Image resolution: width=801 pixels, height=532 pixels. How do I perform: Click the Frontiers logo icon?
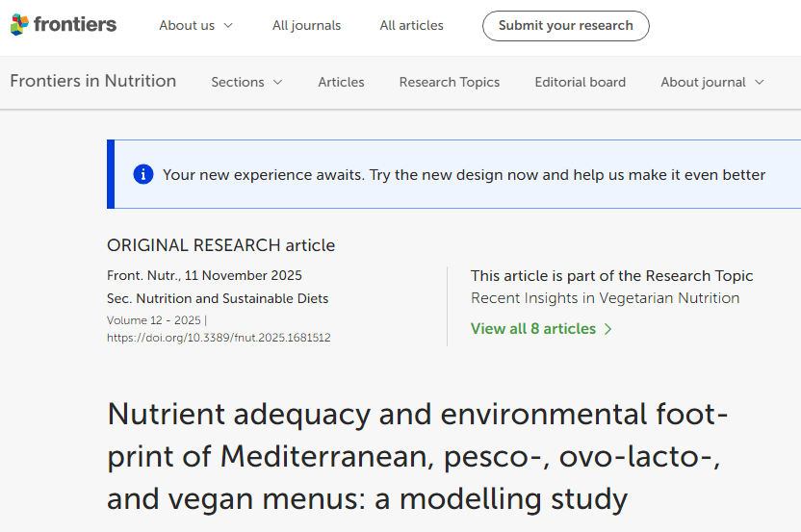tap(19, 25)
